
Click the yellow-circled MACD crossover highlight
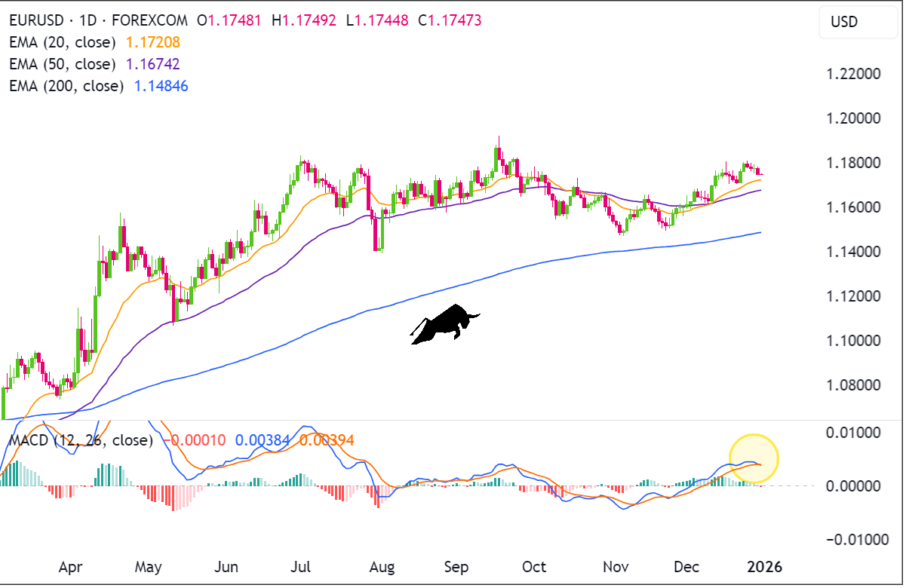[754, 457]
